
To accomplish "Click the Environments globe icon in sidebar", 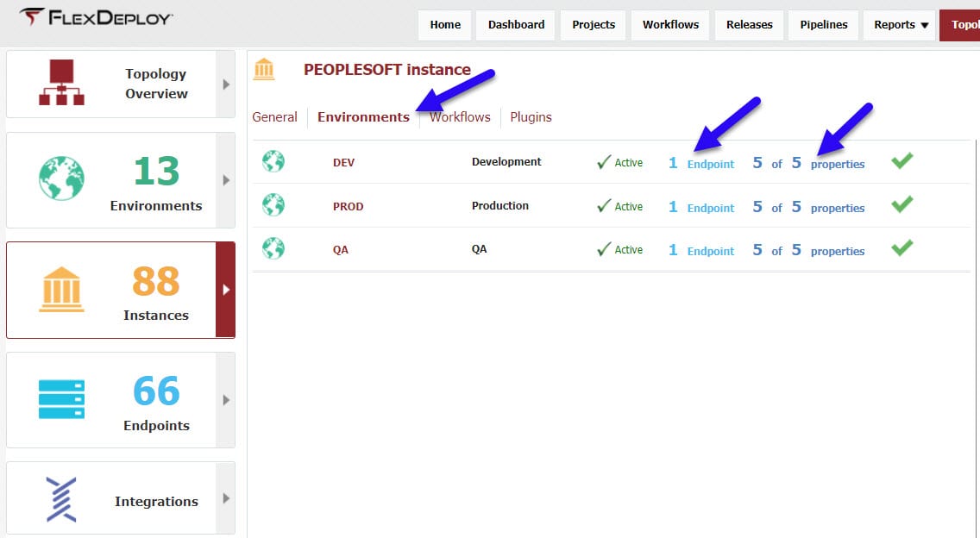I will pyautogui.click(x=61, y=178).
